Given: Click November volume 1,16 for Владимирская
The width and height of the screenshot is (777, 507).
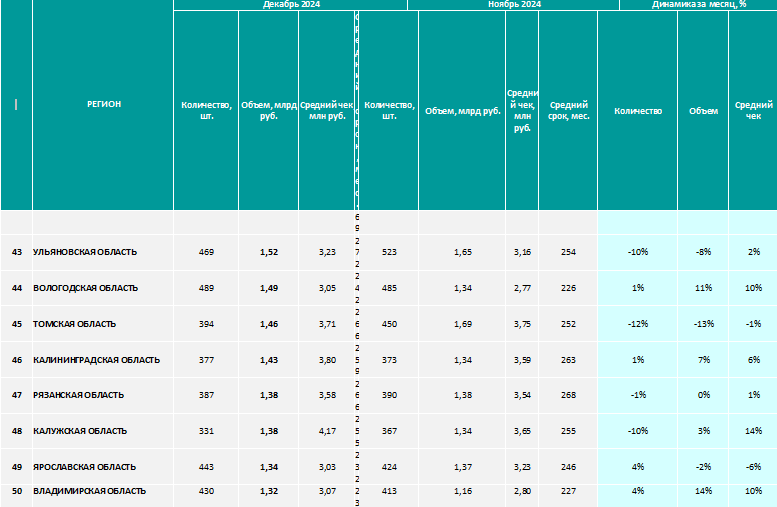Looking at the screenshot, I should click(462, 496).
